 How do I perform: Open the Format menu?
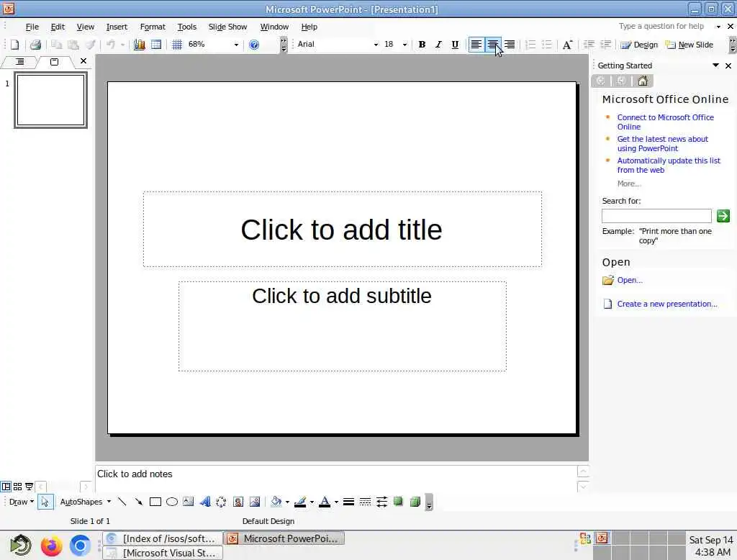click(153, 27)
